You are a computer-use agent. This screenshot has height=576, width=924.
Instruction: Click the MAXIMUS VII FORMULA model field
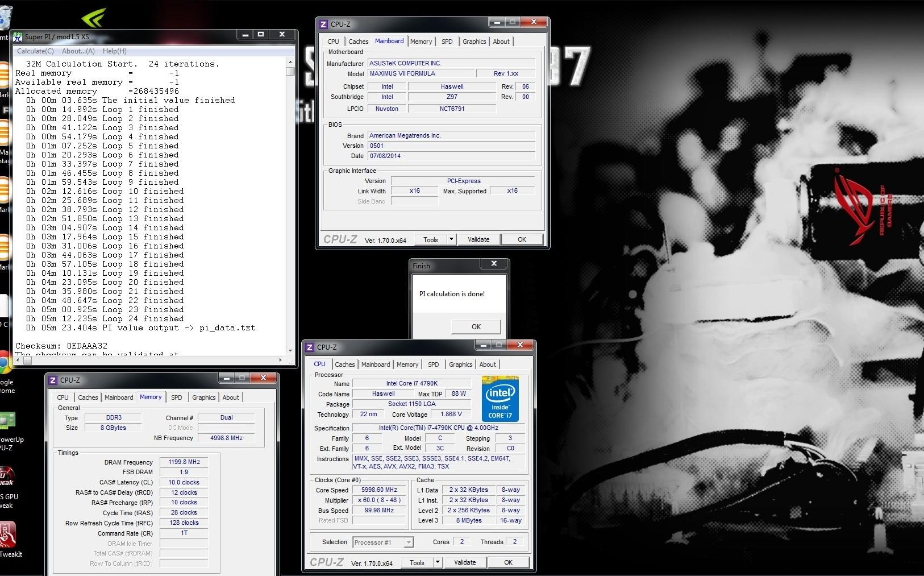point(421,73)
